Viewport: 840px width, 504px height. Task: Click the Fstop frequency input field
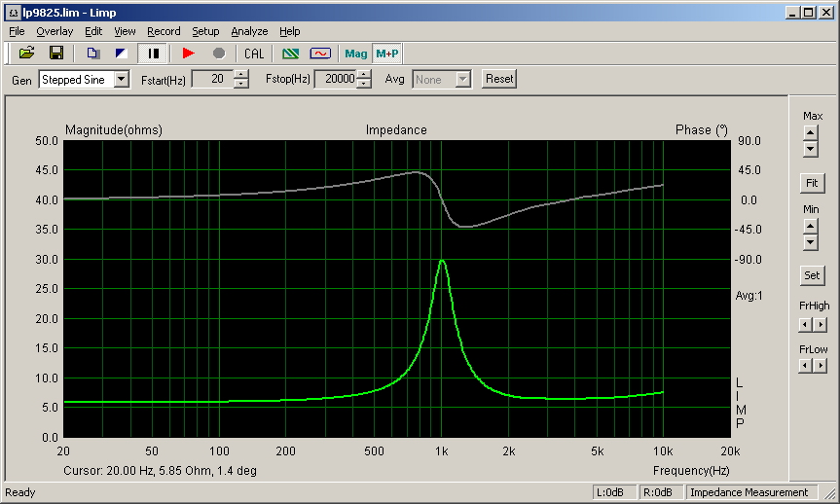(335, 80)
